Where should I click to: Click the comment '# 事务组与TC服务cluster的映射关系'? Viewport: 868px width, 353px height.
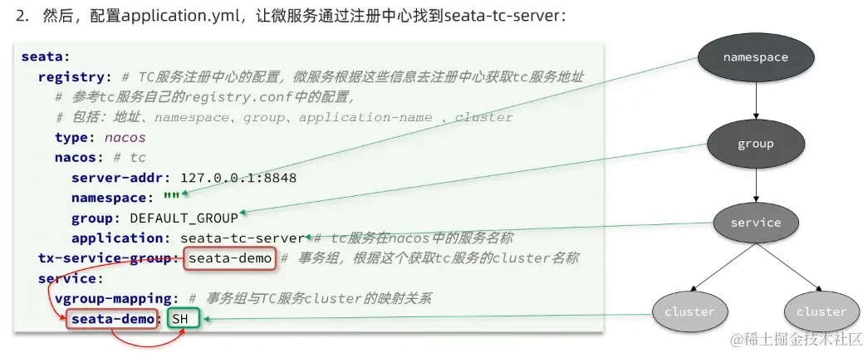(x=310, y=299)
